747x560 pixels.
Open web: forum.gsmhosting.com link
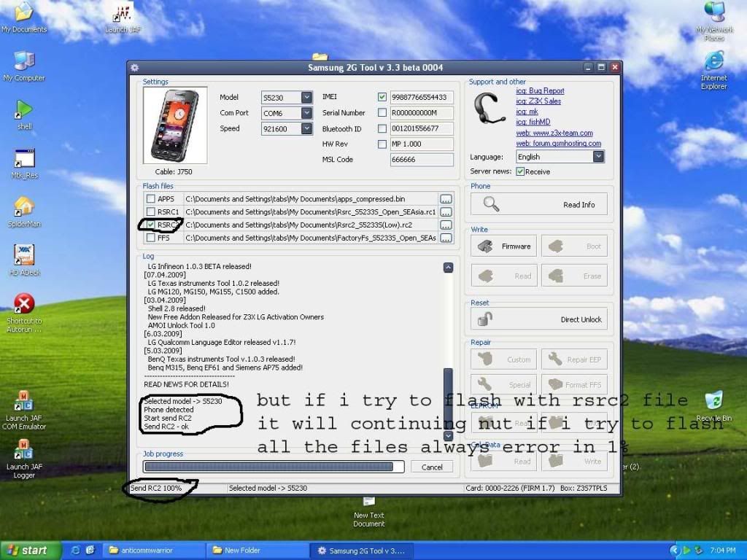pyautogui.click(x=558, y=144)
